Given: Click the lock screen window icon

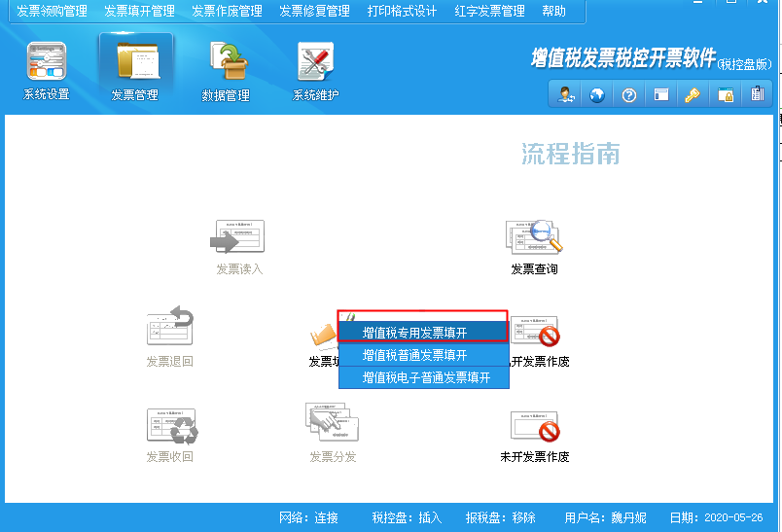Looking at the screenshot, I should click(726, 94).
